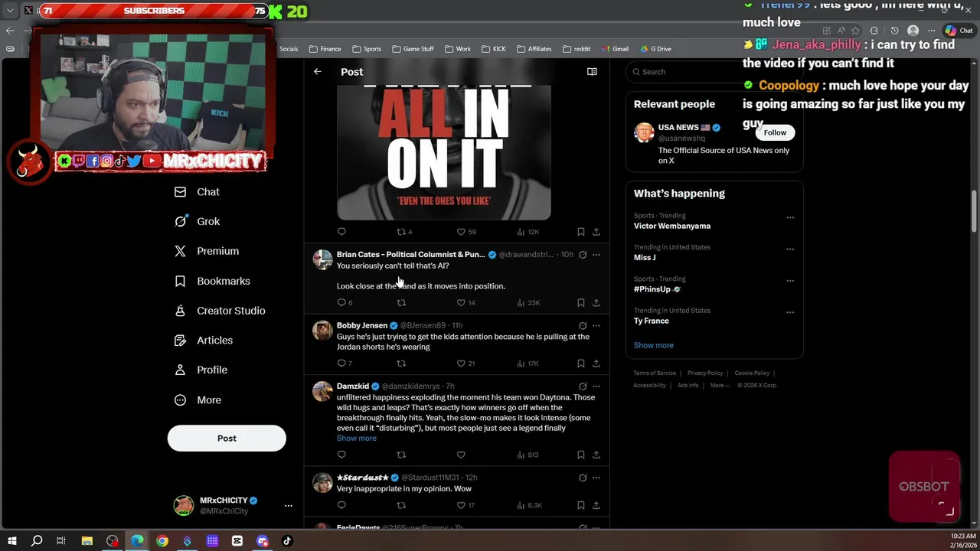Open Edge favorites star icon
Image resolution: width=980 pixels, height=551 pixels.
(854, 31)
